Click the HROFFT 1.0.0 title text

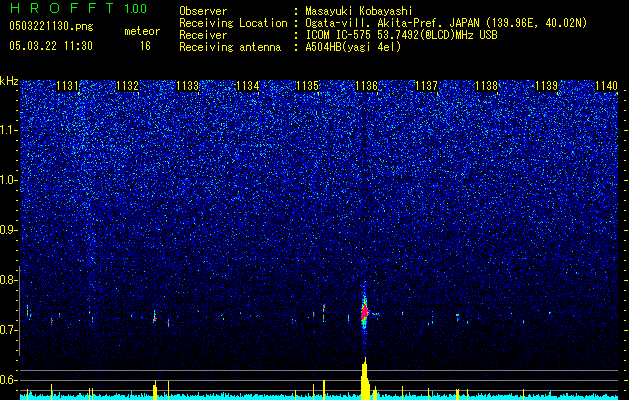pyautogui.click(x=78, y=8)
